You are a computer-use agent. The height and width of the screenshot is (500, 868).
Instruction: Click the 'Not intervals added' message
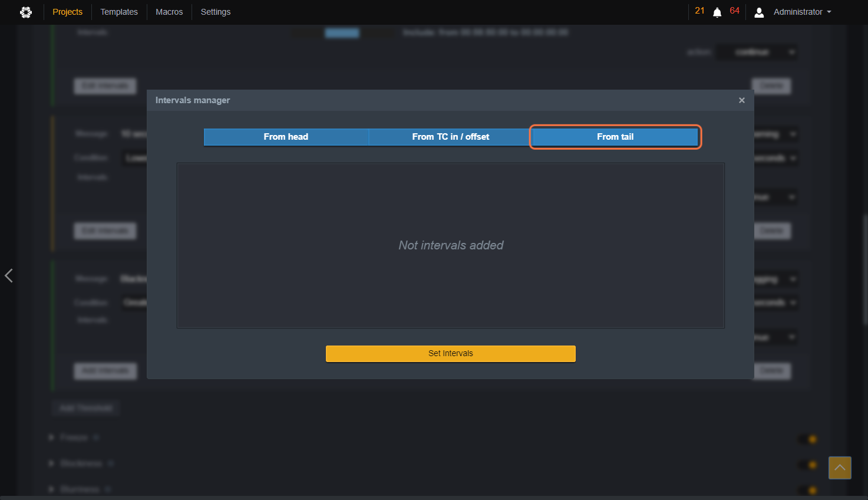(451, 245)
